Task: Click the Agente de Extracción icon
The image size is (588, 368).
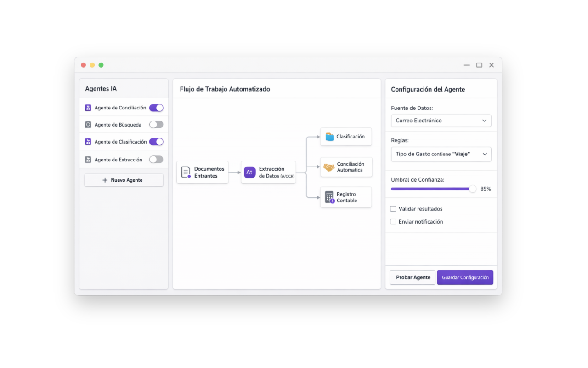Action: click(88, 160)
